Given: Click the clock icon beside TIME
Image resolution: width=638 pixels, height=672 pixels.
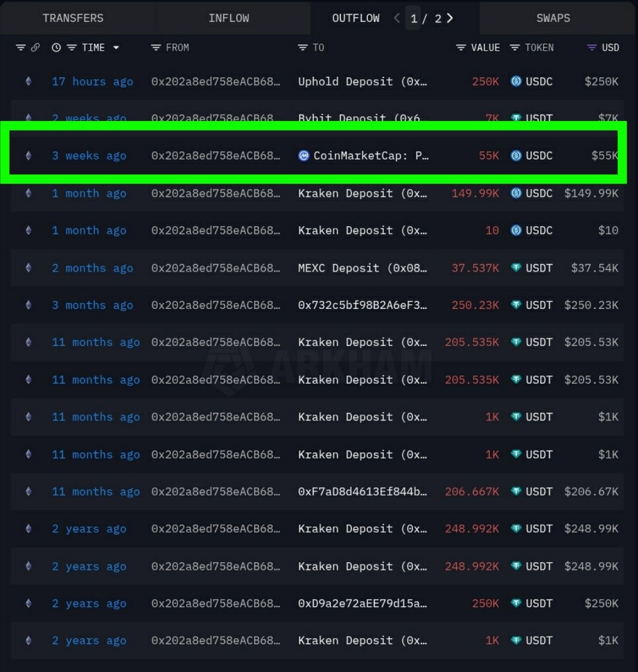Looking at the screenshot, I should coord(56,48).
